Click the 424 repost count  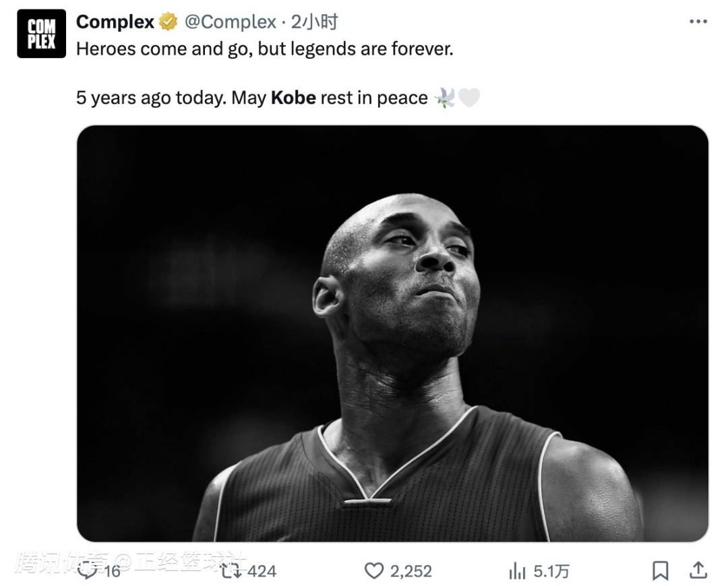click(x=262, y=571)
